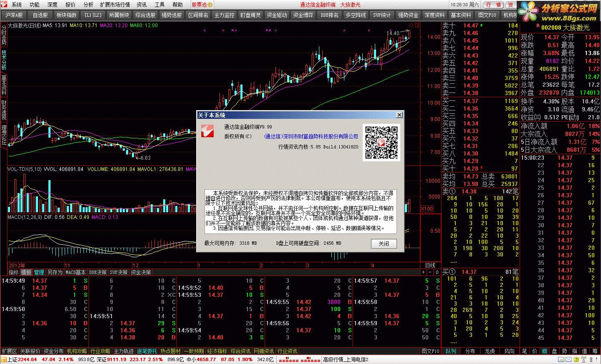Open the 帮助 menu
601x364 pixels.
178,5
